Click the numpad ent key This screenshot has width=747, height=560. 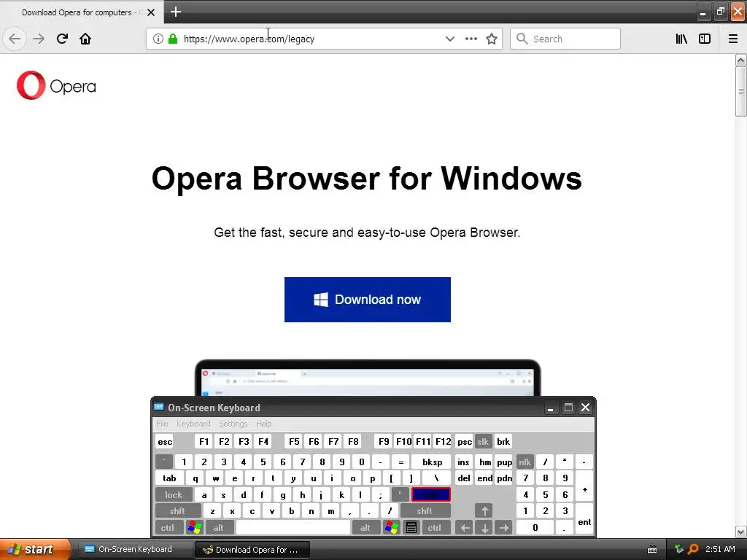point(584,519)
